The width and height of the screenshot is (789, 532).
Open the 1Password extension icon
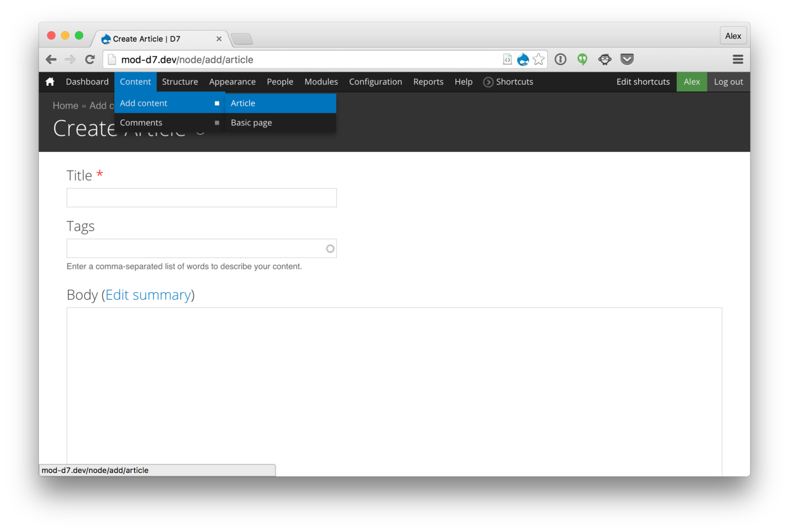560,59
